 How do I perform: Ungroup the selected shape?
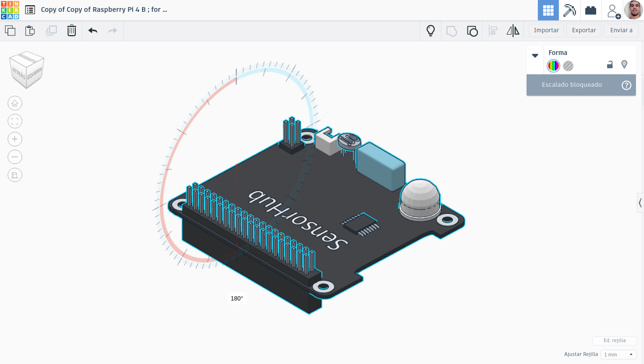point(472,31)
